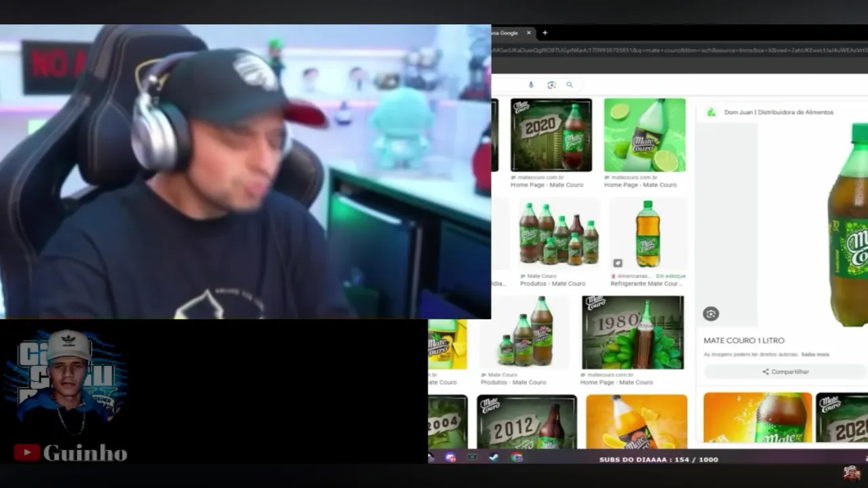The width and height of the screenshot is (868, 488).
Task: Open the related 2020 image in preview panel
Action: coord(842,418)
